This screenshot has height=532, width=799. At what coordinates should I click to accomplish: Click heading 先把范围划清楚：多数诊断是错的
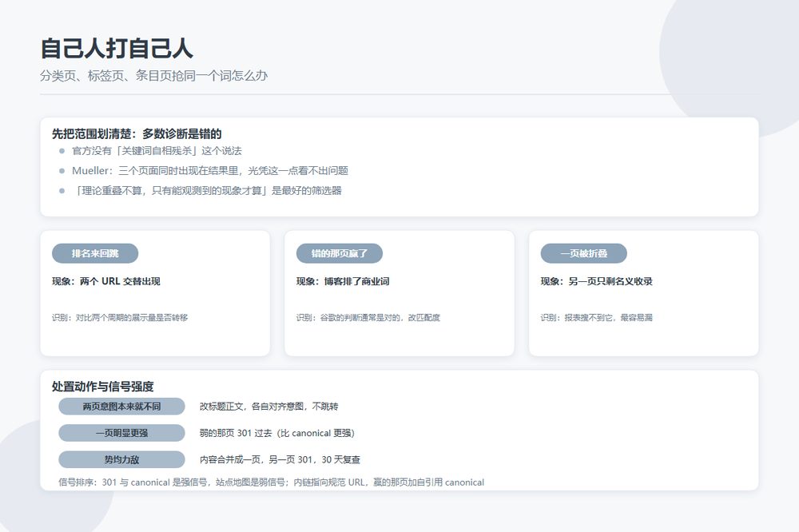(137, 134)
